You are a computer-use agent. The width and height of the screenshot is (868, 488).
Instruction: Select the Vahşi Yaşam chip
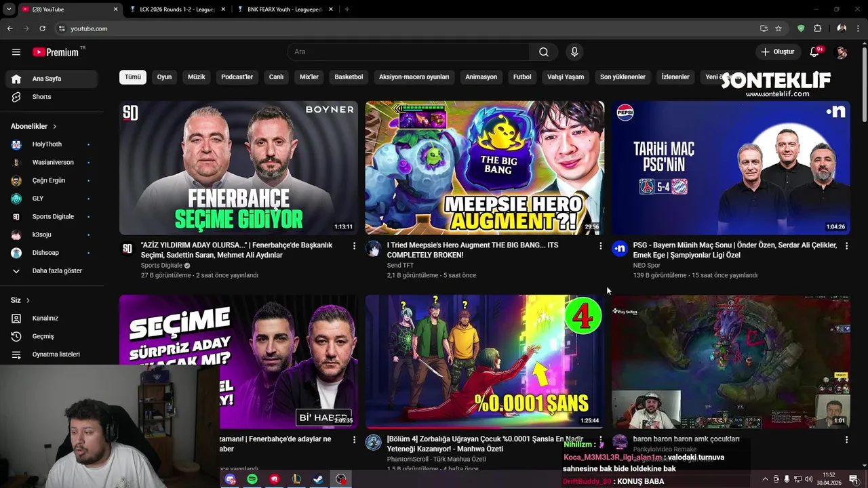coord(566,77)
